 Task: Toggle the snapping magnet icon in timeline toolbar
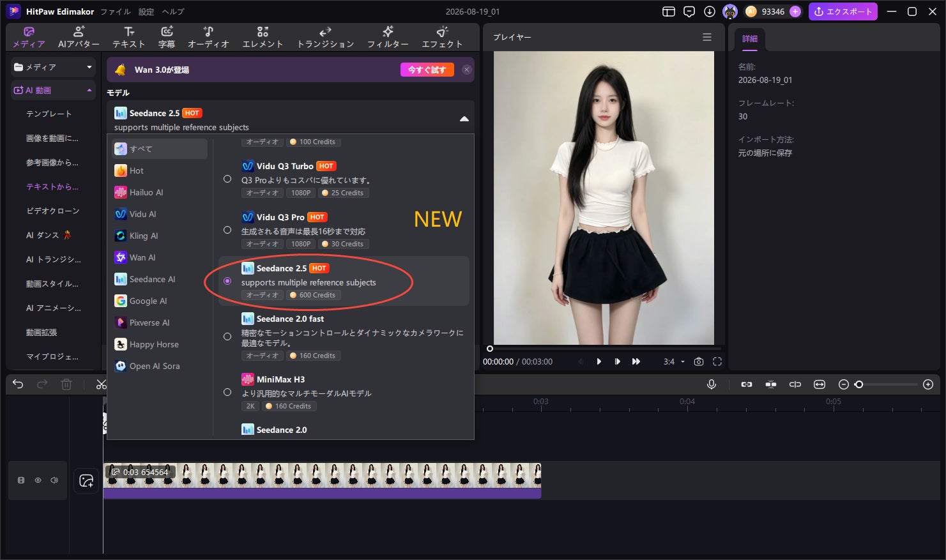click(x=771, y=384)
